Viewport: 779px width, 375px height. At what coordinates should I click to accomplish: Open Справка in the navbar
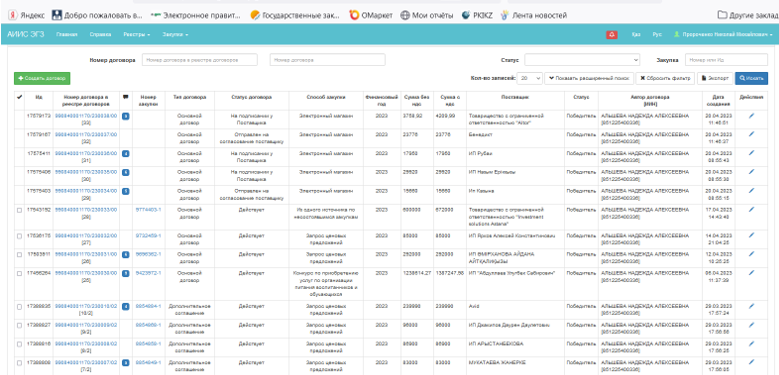tap(100, 35)
